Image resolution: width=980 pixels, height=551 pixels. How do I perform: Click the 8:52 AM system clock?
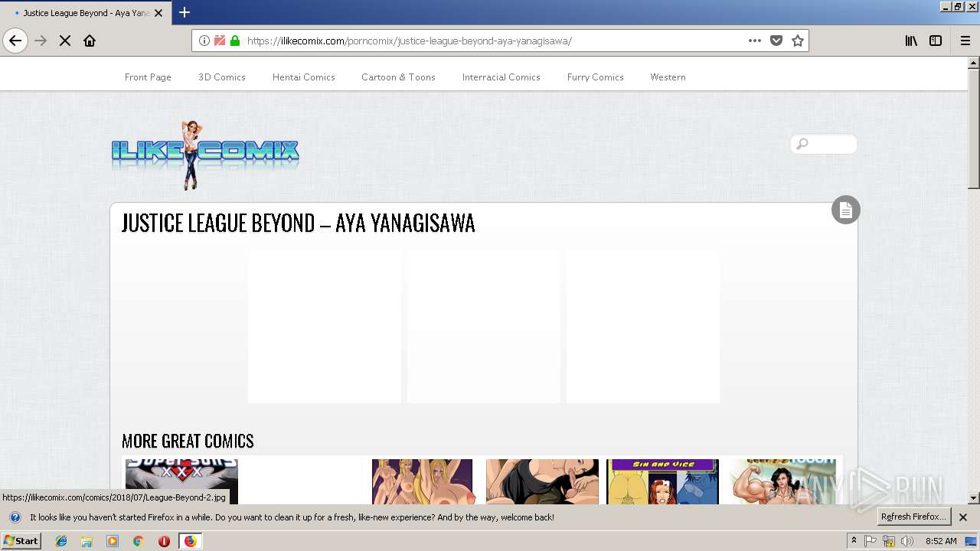pos(941,541)
